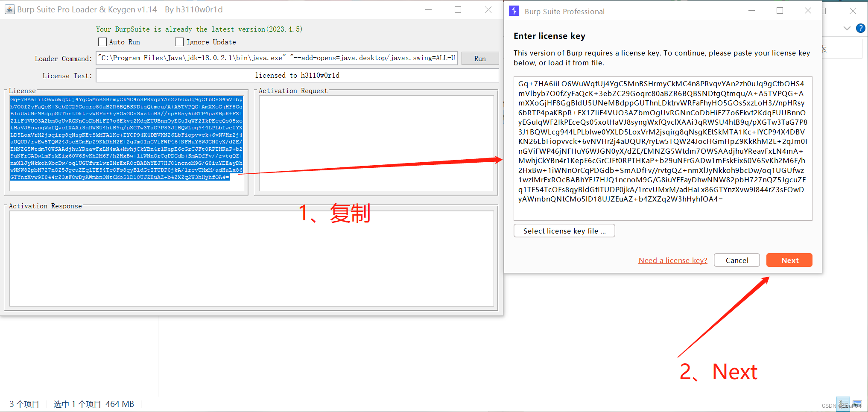Click the Burp Suite Professional lightning icon

(x=514, y=11)
